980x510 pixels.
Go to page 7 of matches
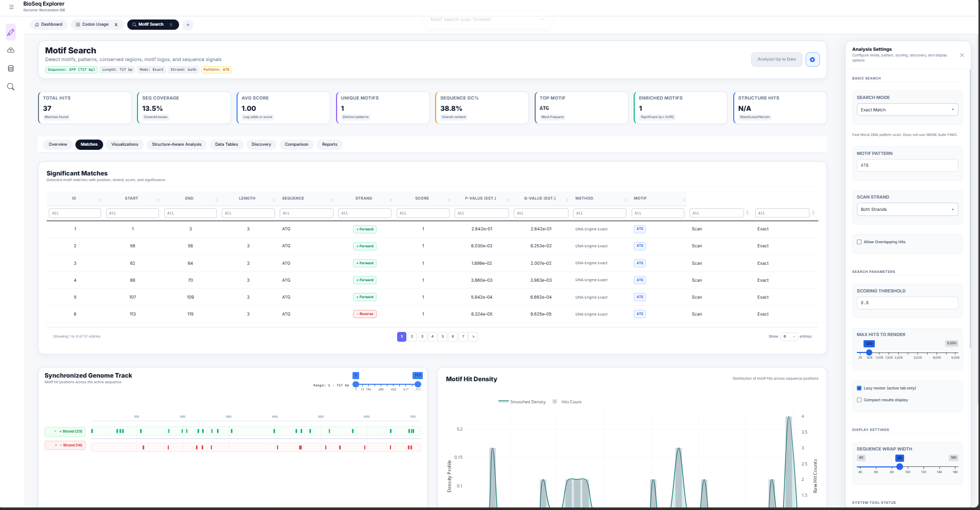pyautogui.click(x=463, y=337)
